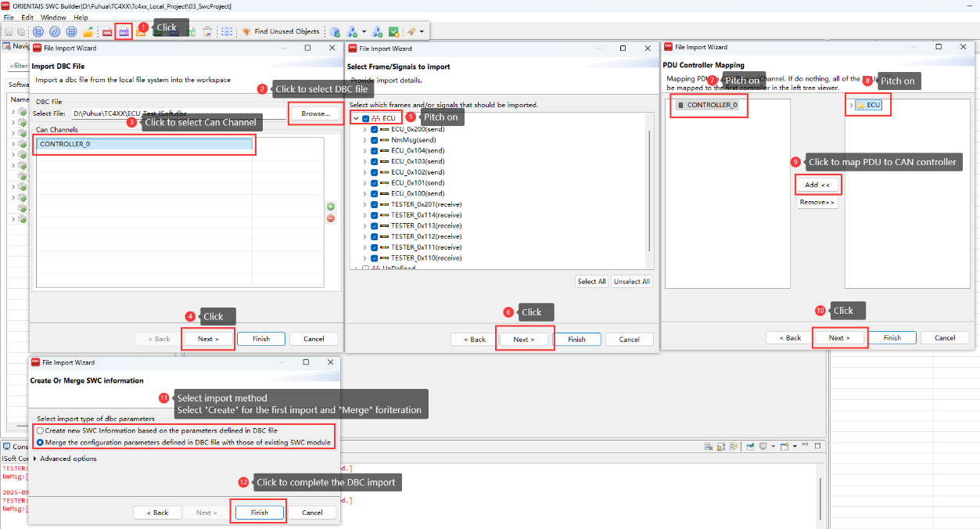Click the red remove channel icon
This screenshot has height=529, width=980.
tap(330, 218)
